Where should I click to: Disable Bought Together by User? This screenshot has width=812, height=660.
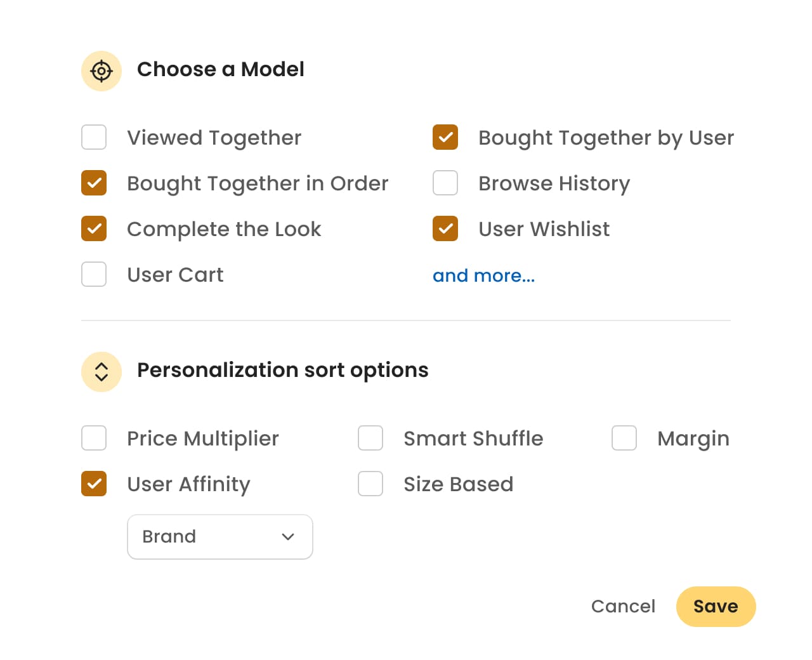coord(445,137)
